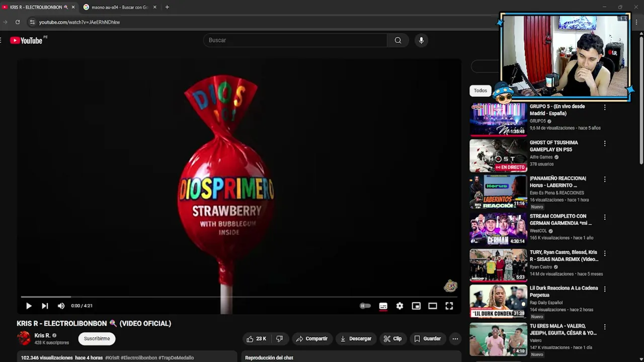This screenshot has width=644, height=362.
Task: Enter full screen mode
Action: click(449, 306)
